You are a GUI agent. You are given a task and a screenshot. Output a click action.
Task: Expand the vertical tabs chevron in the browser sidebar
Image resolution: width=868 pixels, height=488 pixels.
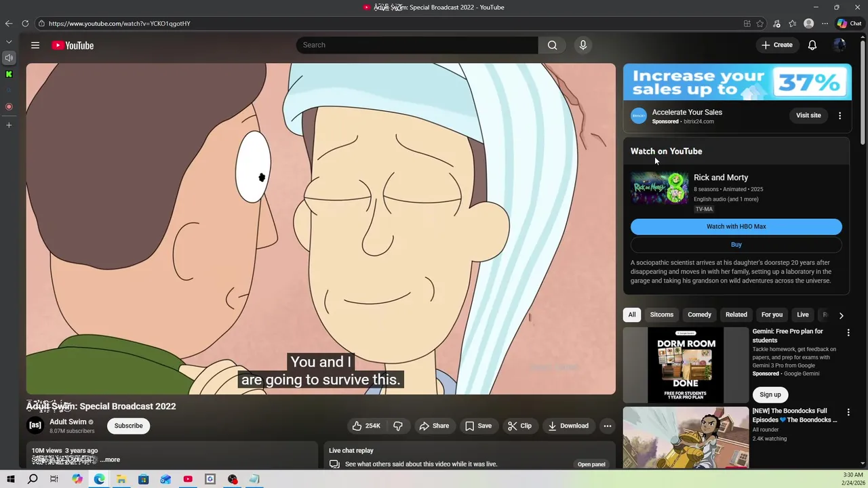9,42
